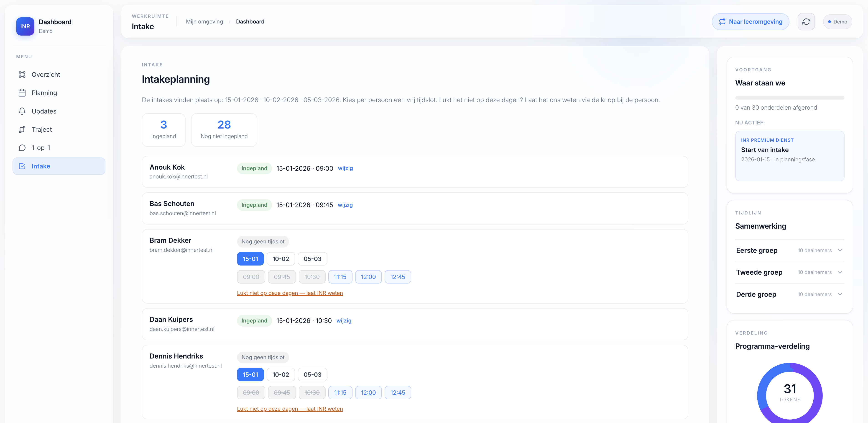This screenshot has height=423, width=868.
Task: Select date 15-01 for Bram Dekker
Action: click(250, 259)
